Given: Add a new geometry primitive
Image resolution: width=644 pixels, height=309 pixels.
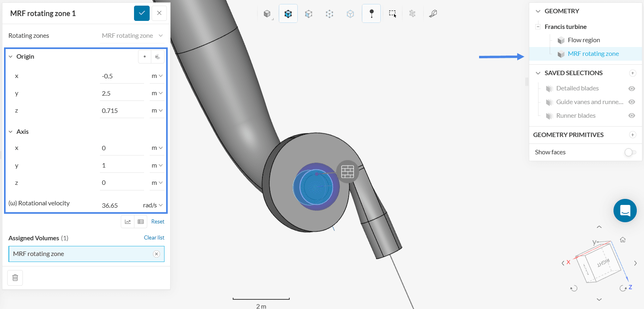Looking at the screenshot, I should (x=632, y=135).
